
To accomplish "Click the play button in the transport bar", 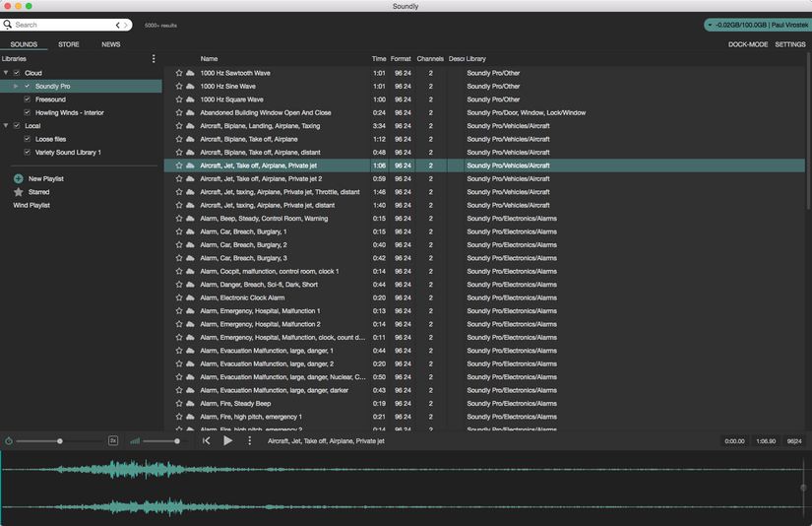I will [228, 441].
